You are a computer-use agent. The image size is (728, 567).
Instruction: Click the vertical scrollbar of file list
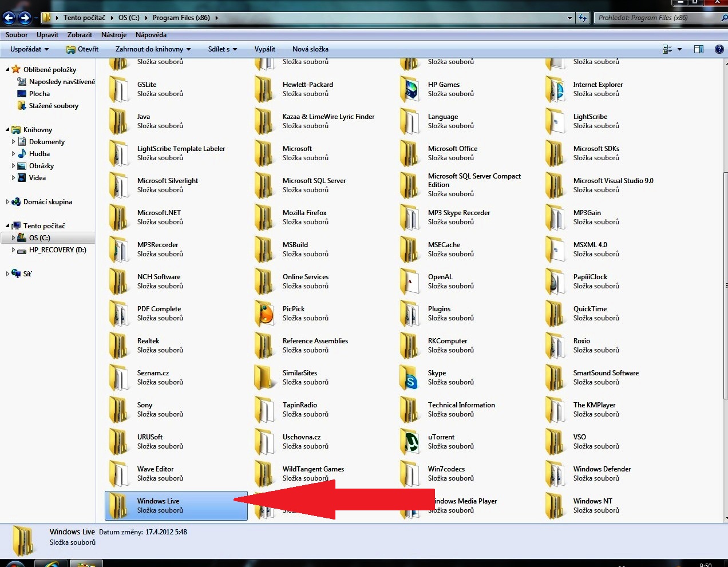click(725, 286)
